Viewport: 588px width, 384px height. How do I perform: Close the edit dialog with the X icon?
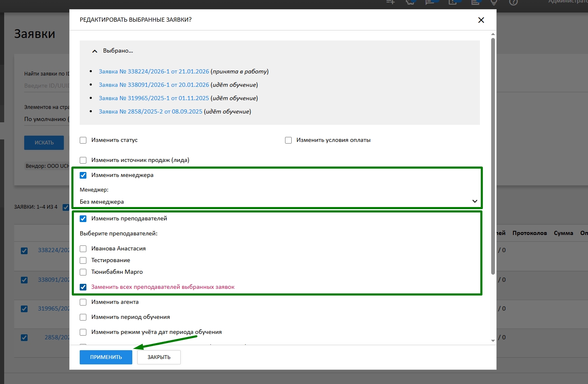[x=481, y=20]
